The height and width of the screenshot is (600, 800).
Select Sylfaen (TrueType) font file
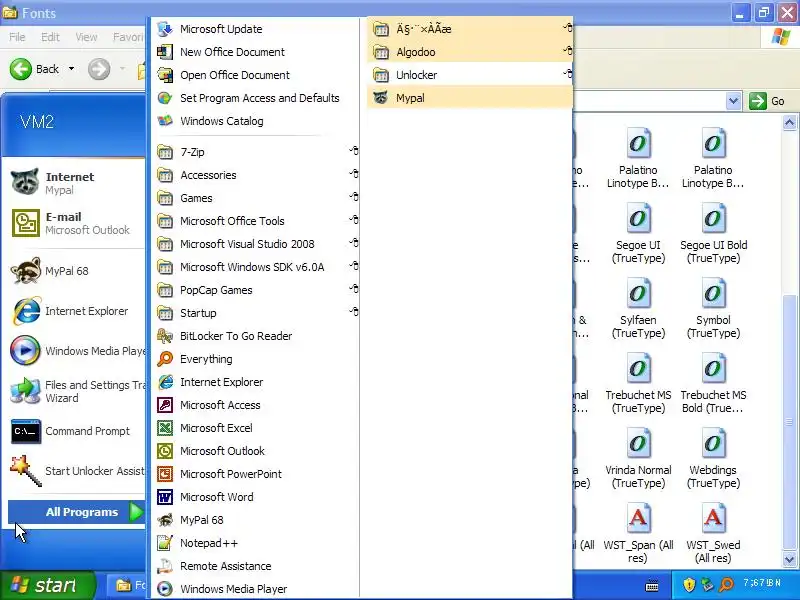click(x=638, y=309)
